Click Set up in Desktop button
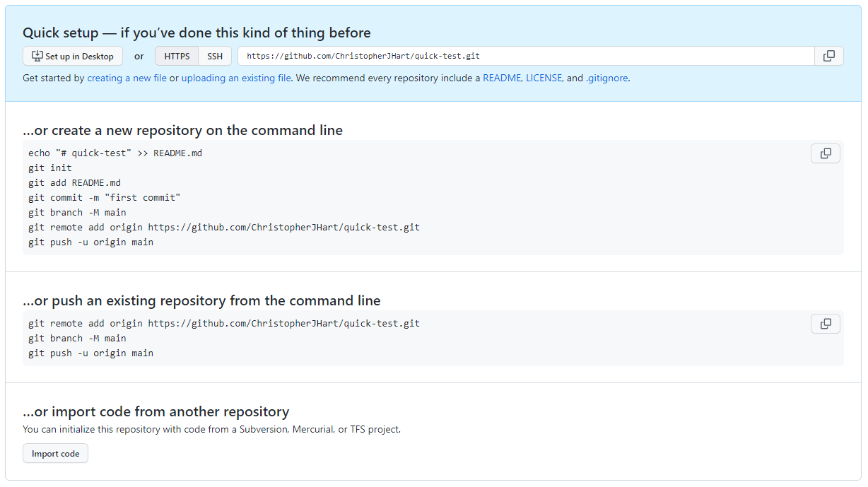The width and height of the screenshot is (868, 487). coord(73,57)
